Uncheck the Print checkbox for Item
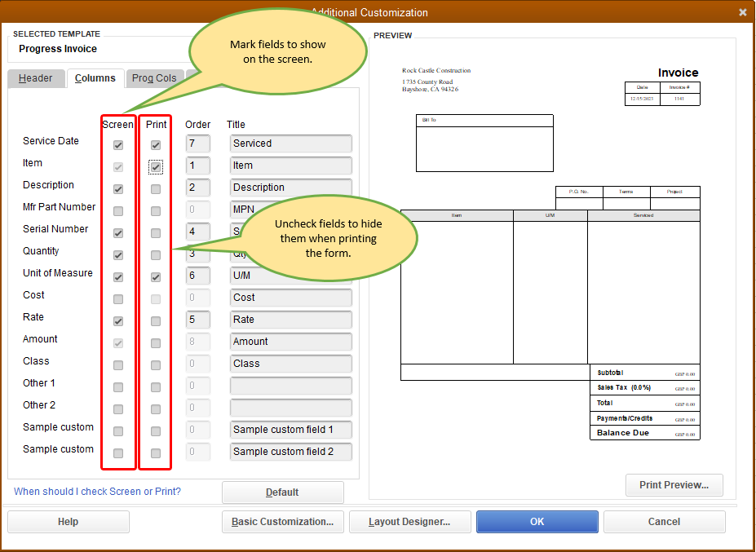Screen dimensions: 756x552 pyautogui.click(x=155, y=166)
